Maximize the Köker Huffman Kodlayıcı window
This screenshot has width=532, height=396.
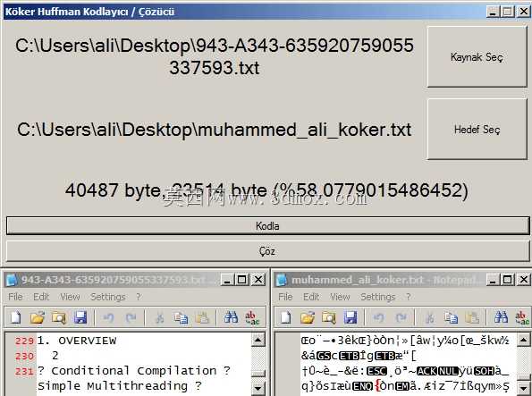click(x=508, y=12)
